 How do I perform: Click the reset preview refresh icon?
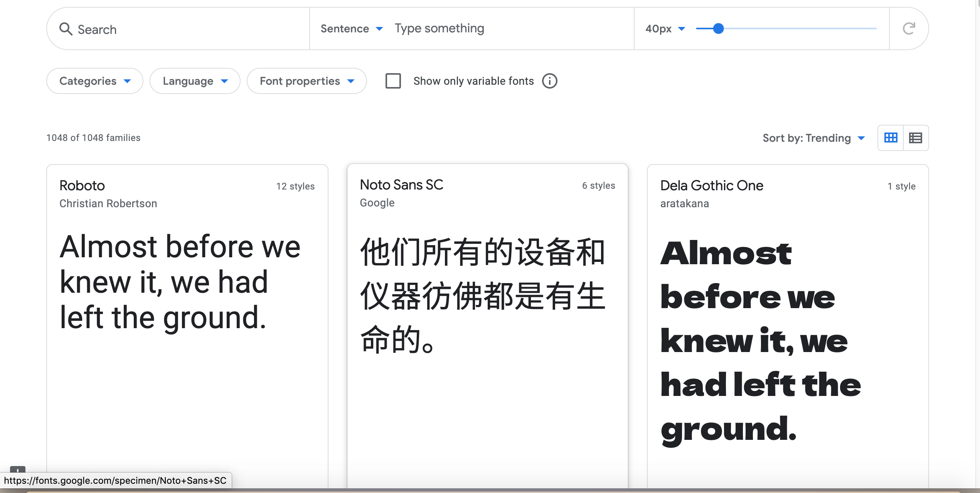[x=909, y=29]
